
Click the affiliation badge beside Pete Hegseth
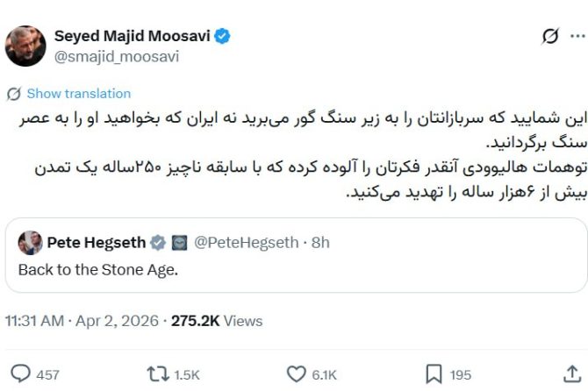179,243
